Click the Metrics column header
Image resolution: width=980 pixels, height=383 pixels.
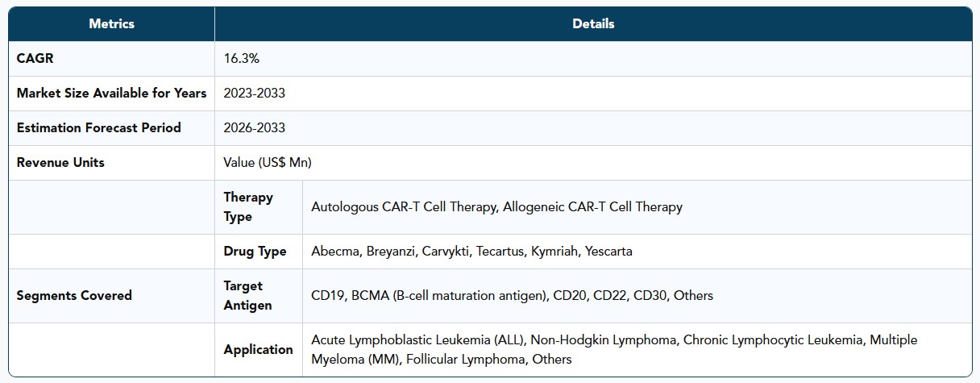pyautogui.click(x=111, y=24)
